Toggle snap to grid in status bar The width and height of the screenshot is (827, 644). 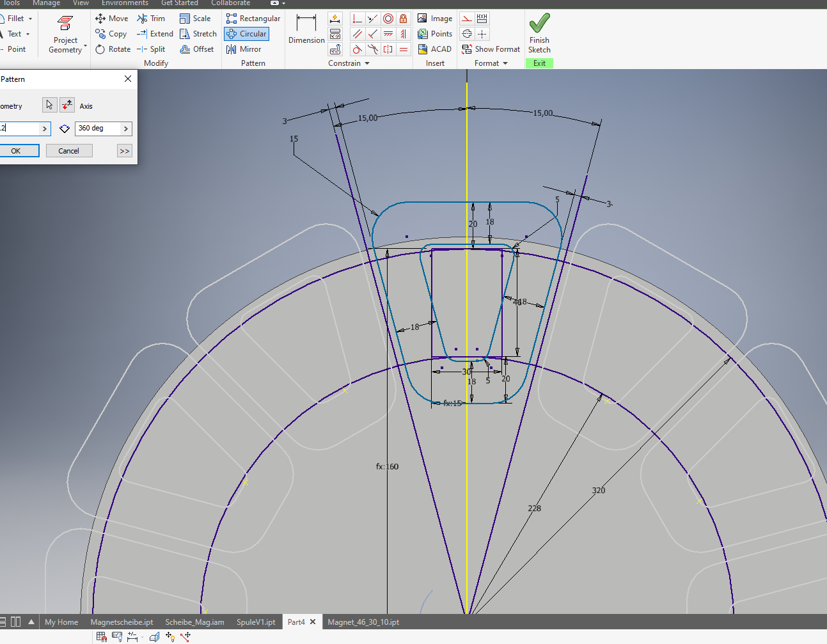(101, 636)
